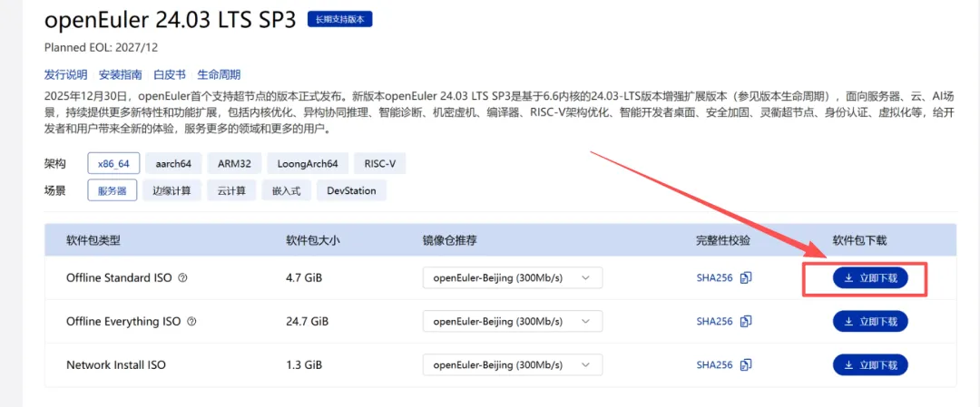Open the 安装指南 installation guide link
980x407 pixels.
(120, 74)
